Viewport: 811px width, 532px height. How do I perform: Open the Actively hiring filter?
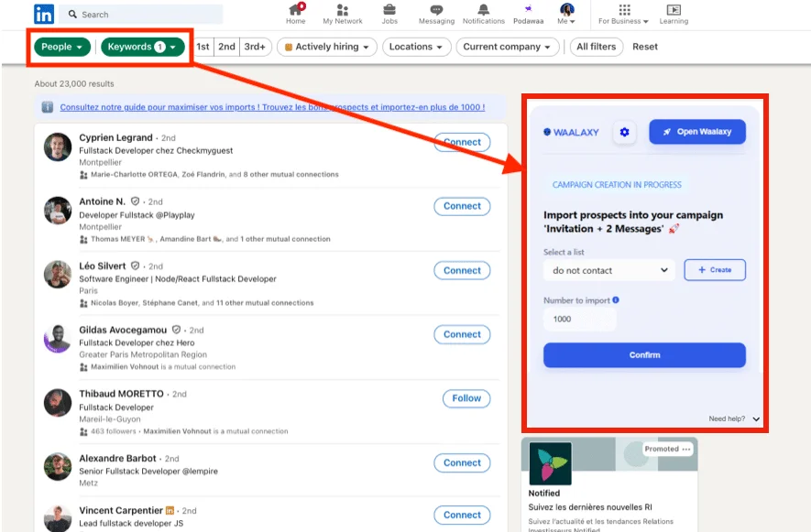327,47
